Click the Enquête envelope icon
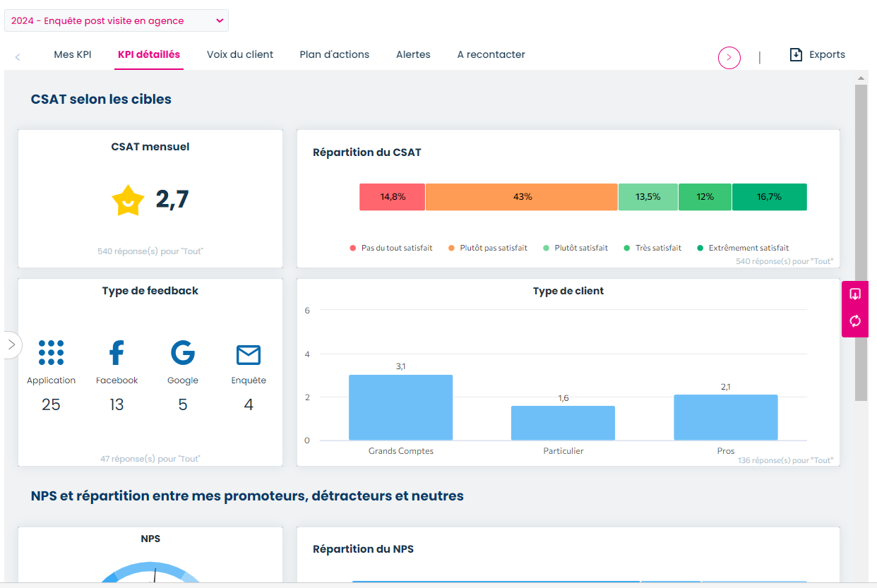 (248, 355)
